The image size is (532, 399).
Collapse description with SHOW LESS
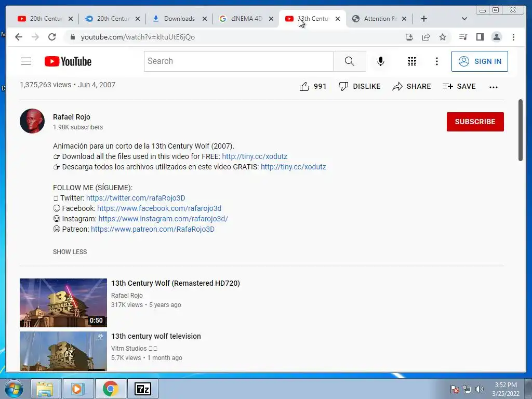(70, 252)
